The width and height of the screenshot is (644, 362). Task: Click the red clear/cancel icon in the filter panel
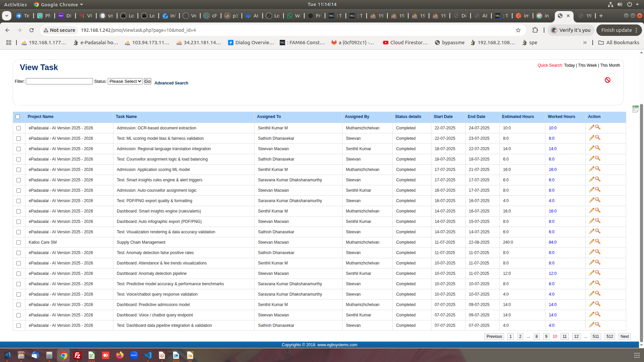click(607, 80)
